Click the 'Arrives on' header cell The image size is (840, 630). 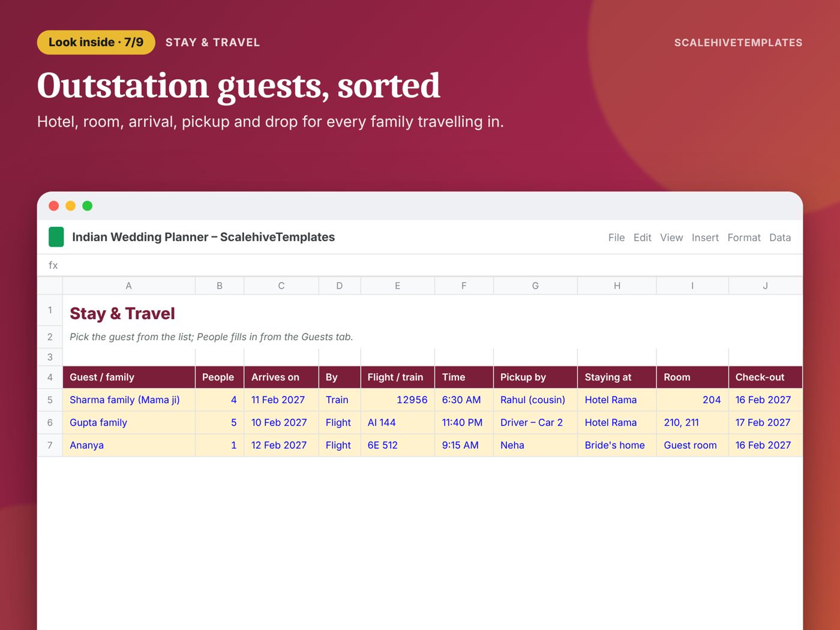[x=281, y=377]
